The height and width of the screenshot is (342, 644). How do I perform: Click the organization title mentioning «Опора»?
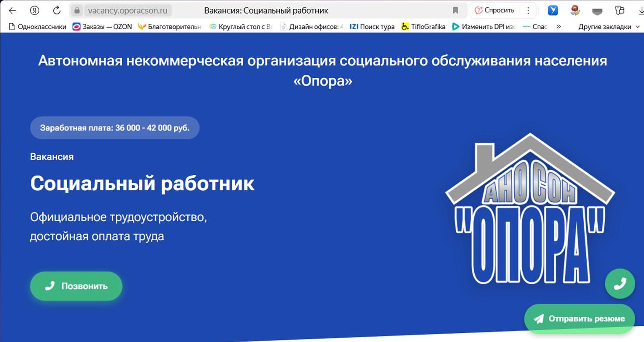323,70
